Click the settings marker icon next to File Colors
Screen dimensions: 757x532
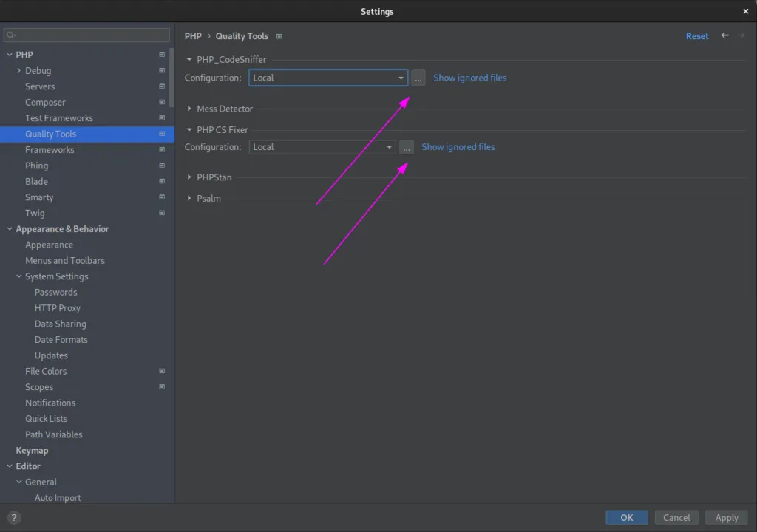161,371
